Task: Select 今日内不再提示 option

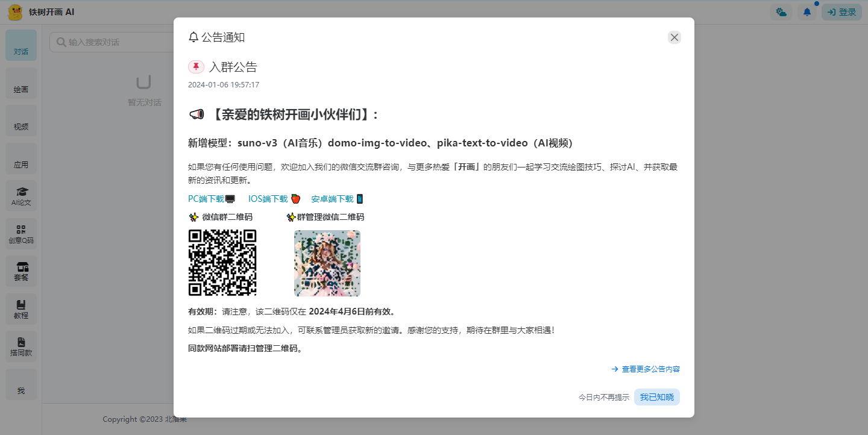Action: coord(604,398)
